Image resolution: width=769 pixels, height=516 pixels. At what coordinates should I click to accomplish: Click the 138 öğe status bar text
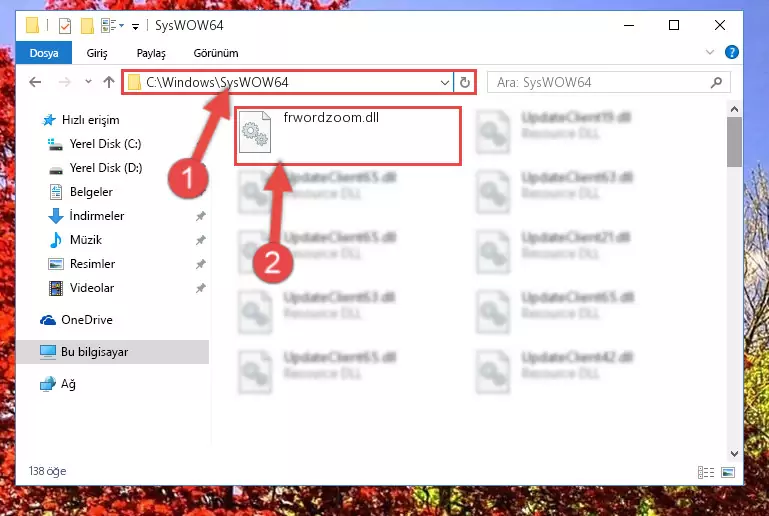48,471
